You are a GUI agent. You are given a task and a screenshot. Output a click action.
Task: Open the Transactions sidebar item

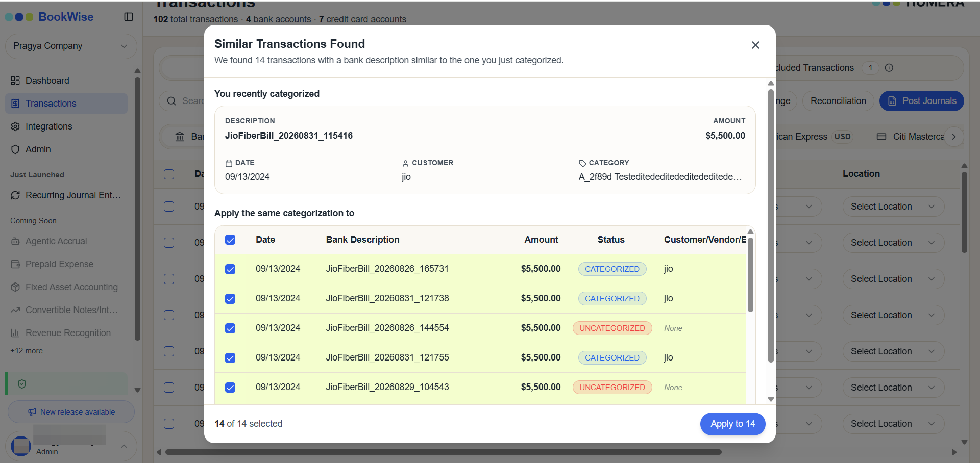(66, 104)
